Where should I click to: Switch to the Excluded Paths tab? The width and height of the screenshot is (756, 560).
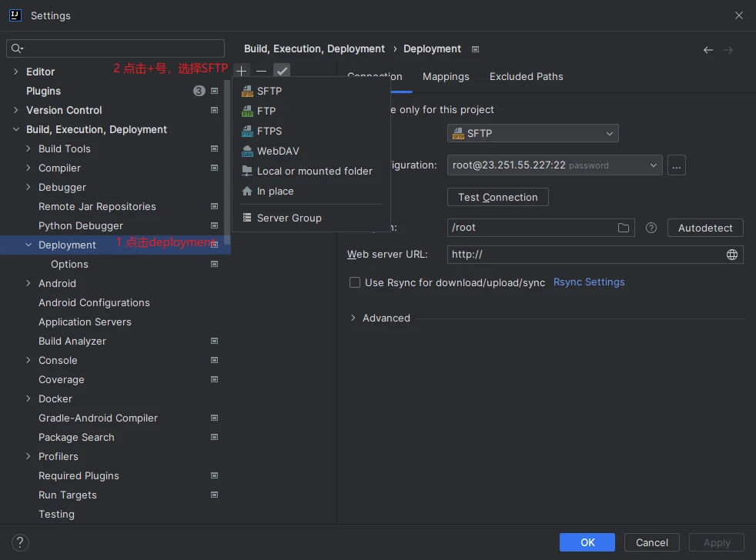coord(526,77)
